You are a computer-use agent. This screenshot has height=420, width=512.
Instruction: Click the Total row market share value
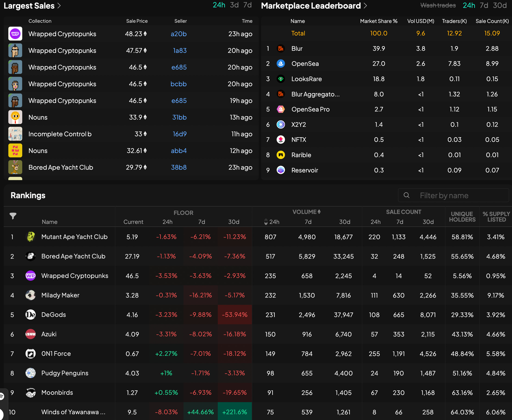click(x=379, y=33)
